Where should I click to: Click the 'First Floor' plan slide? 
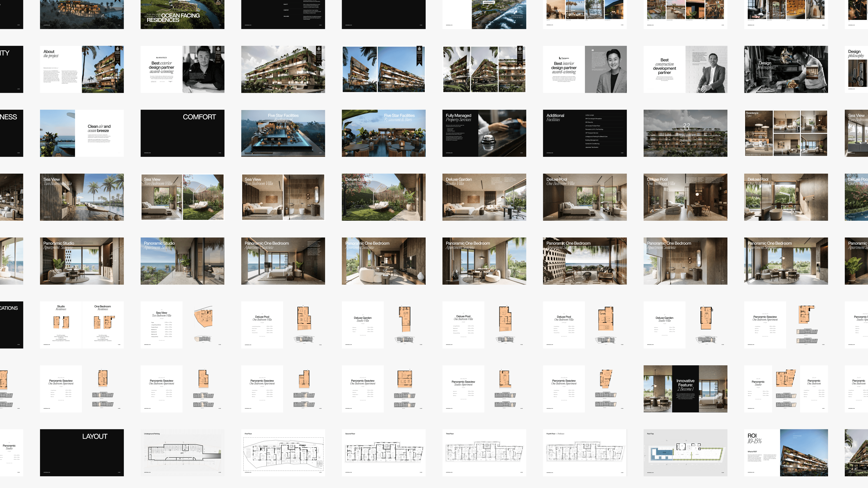[283, 452]
